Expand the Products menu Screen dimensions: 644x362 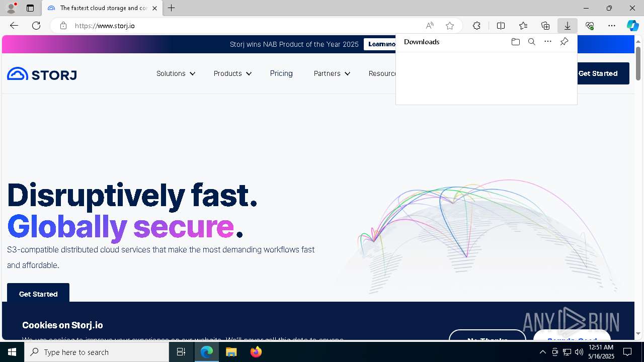pyautogui.click(x=232, y=73)
